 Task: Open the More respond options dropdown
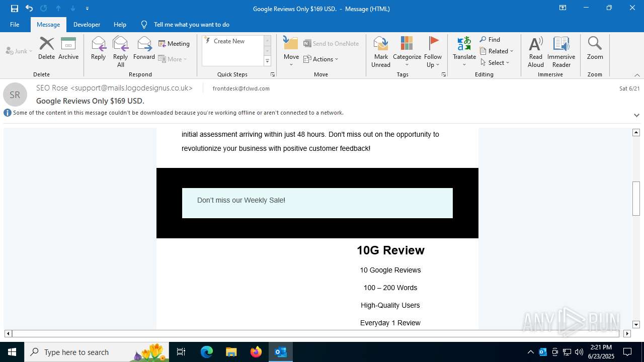173,59
